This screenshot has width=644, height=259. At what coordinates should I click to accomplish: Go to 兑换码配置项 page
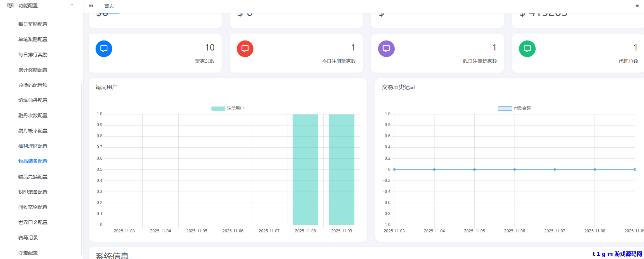pos(33,85)
